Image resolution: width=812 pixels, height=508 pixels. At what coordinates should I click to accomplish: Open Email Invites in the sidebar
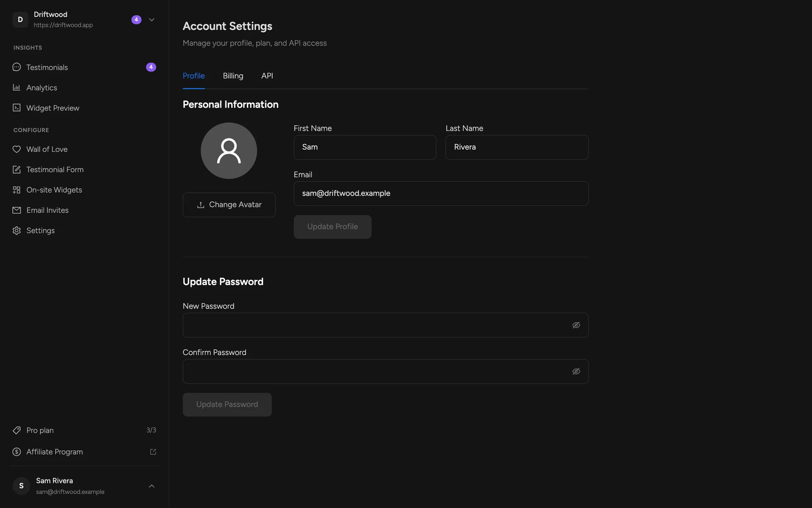(x=84, y=210)
